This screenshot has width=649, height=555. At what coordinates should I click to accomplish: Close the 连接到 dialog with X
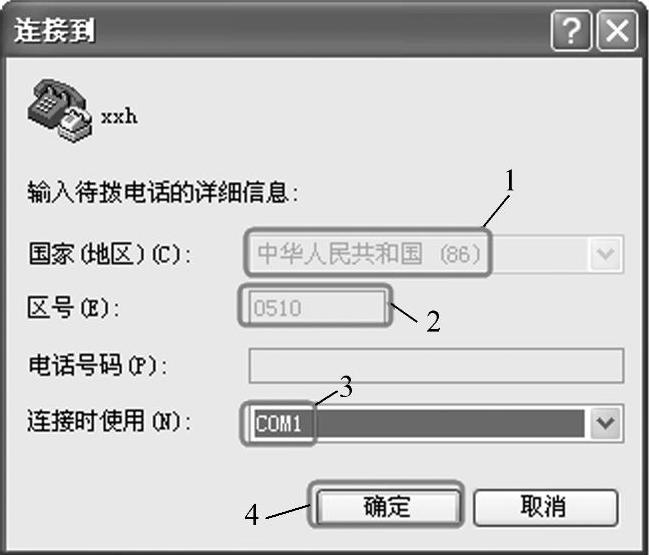pyautogui.click(x=617, y=31)
